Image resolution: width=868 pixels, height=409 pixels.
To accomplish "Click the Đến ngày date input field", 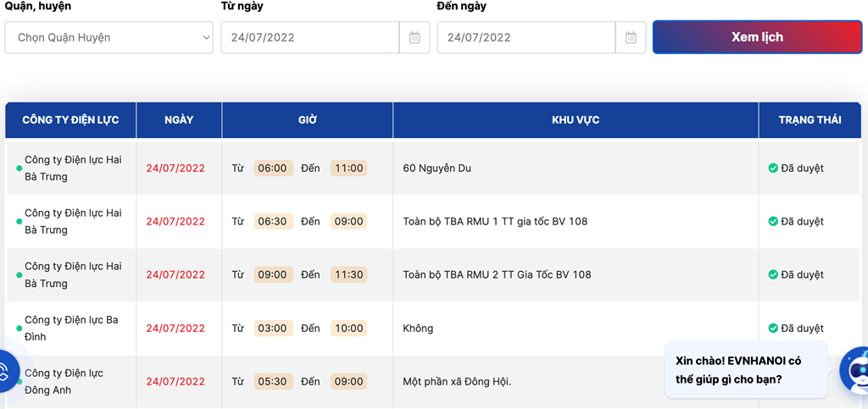I will tap(526, 37).
